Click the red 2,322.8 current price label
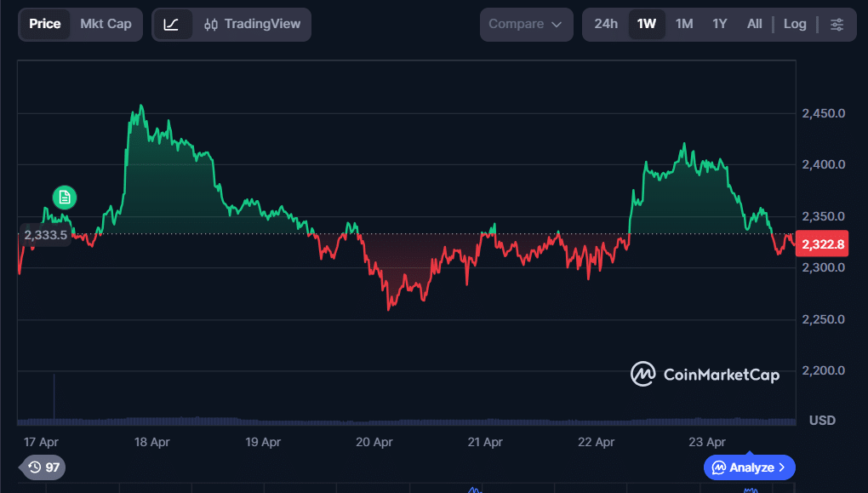 pyautogui.click(x=823, y=245)
